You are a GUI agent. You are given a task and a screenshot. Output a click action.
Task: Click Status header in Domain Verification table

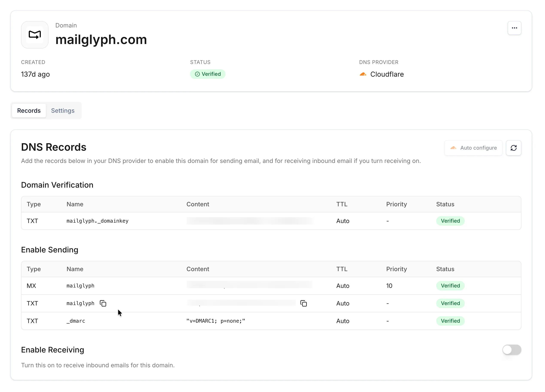445,204
